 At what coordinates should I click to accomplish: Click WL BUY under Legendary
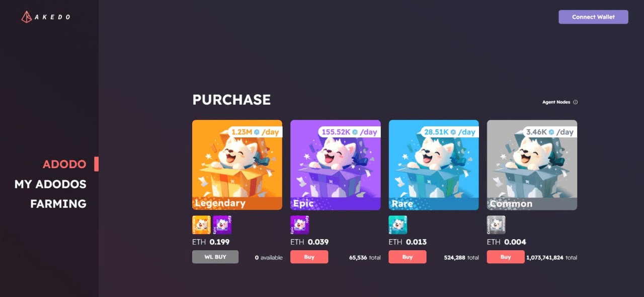215,257
